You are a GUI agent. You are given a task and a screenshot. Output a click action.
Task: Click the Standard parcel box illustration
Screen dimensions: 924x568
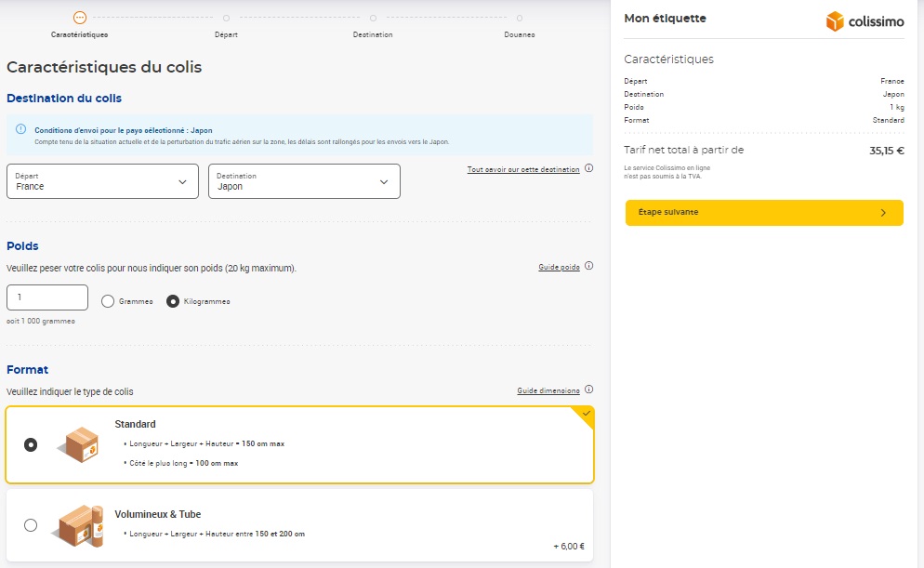pyautogui.click(x=79, y=445)
